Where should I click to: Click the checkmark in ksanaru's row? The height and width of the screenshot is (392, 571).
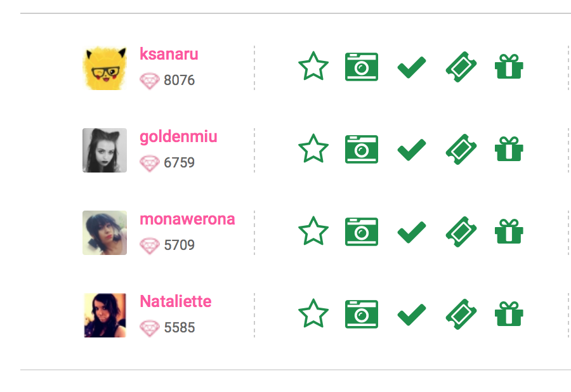click(411, 67)
